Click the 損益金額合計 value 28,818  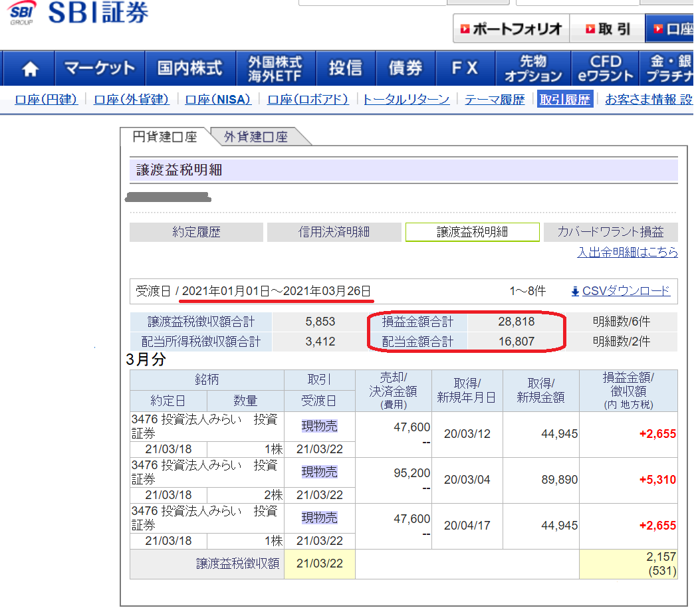pyautogui.click(x=517, y=322)
